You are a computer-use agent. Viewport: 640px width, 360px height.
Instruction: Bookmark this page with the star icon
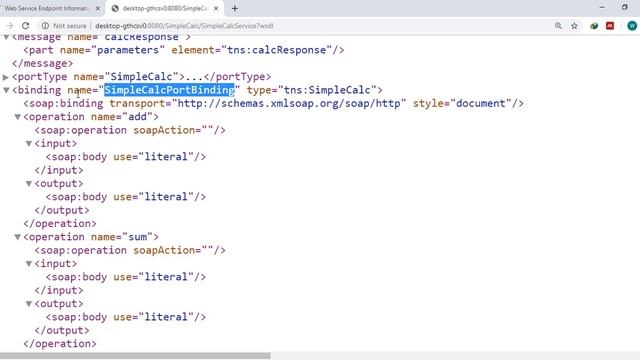click(x=574, y=26)
